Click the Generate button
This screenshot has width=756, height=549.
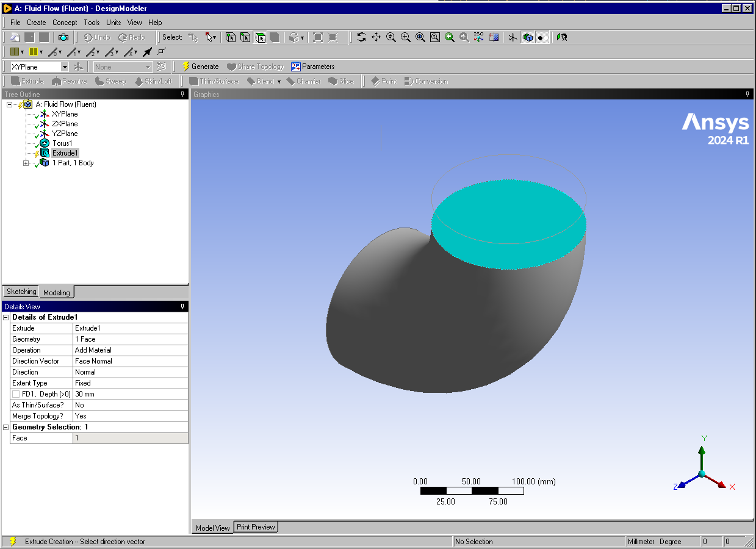coord(200,66)
